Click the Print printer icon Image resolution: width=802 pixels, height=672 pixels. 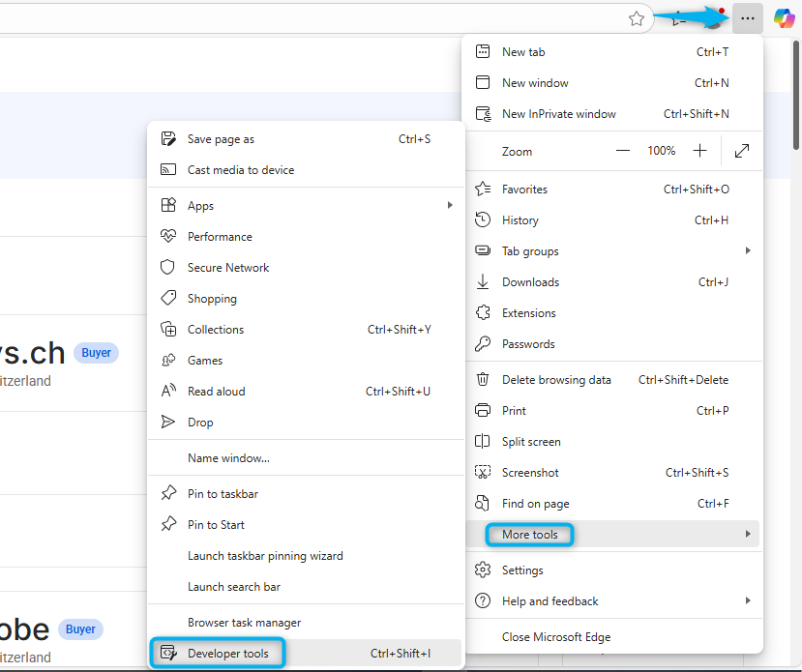483,410
